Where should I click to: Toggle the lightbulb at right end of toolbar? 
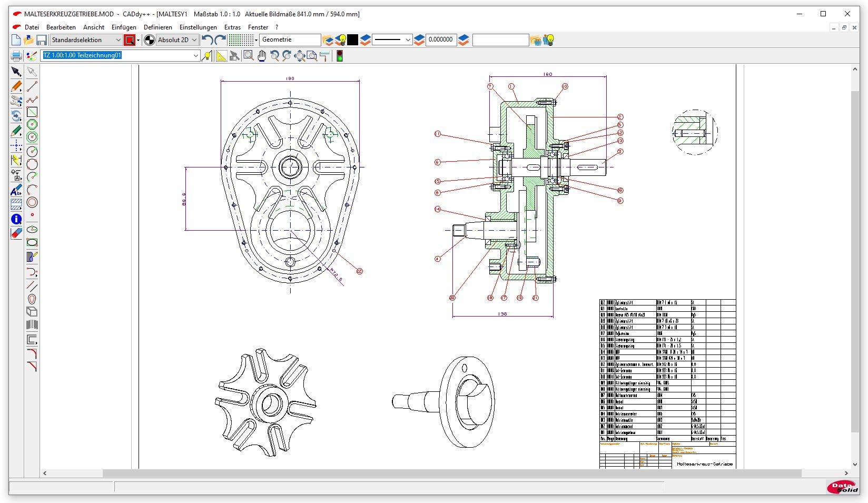tap(549, 40)
